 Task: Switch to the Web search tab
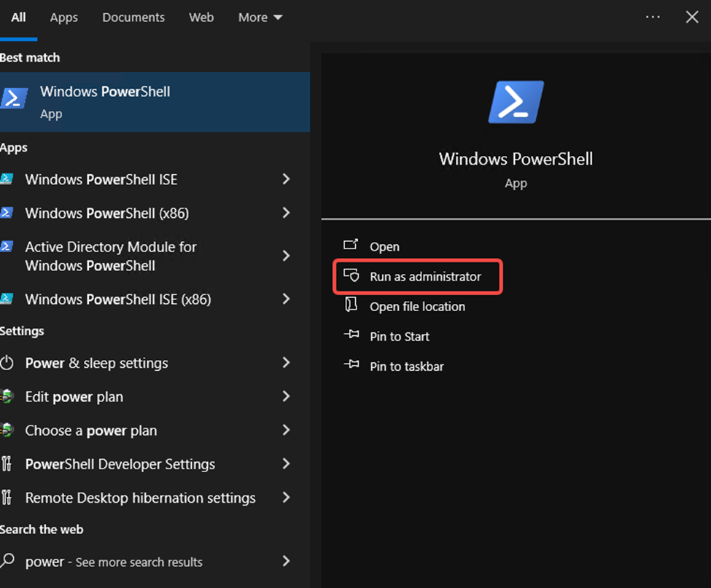point(201,17)
